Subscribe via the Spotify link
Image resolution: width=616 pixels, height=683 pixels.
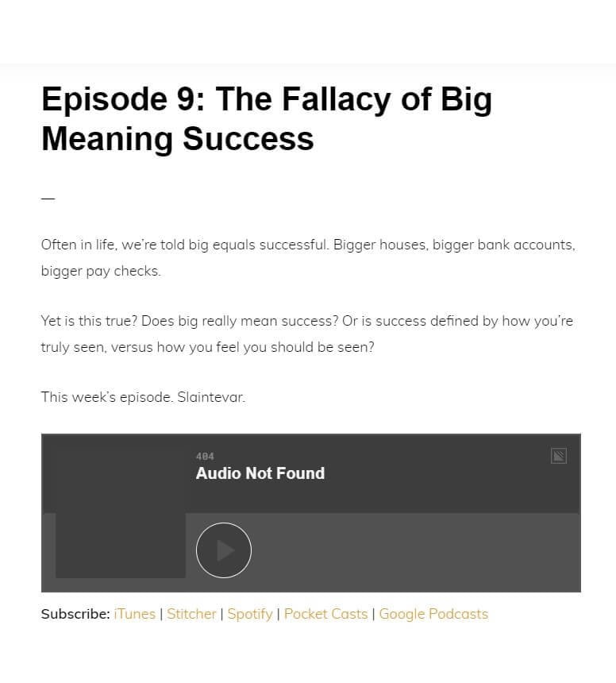pyautogui.click(x=250, y=614)
